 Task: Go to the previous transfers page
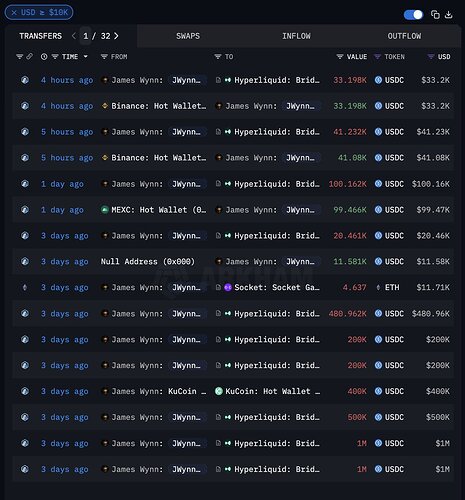click(74, 36)
